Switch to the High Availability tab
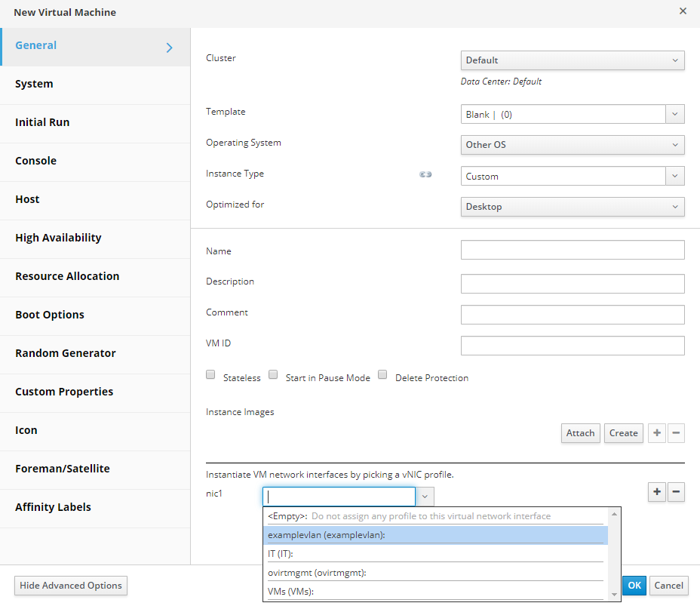The height and width of the screenshot is (606, 700). [58, 238]
